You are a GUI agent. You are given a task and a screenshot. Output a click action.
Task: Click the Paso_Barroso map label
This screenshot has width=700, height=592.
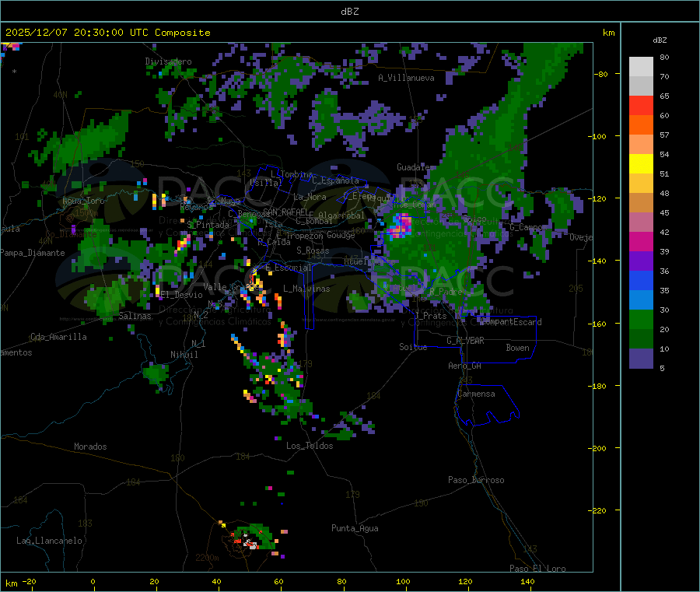[476, 481]
